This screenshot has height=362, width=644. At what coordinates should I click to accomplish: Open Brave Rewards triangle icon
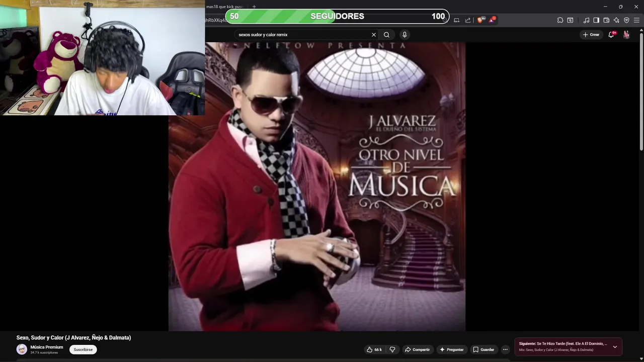(x=492, y=20)
